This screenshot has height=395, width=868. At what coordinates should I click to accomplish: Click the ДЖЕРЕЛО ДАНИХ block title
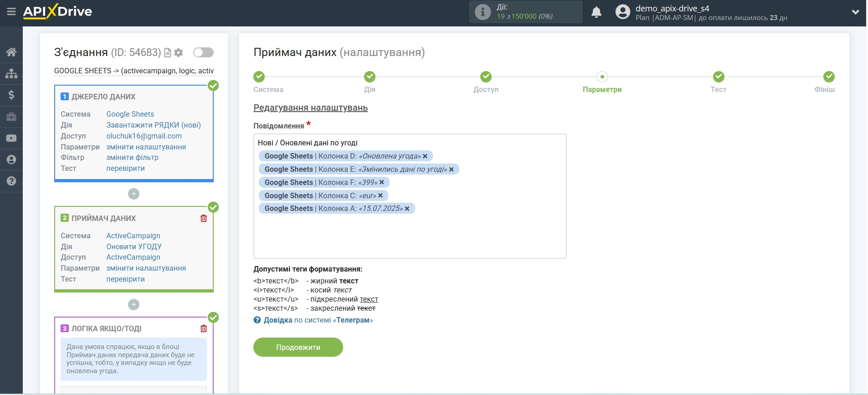click(103, 97)
